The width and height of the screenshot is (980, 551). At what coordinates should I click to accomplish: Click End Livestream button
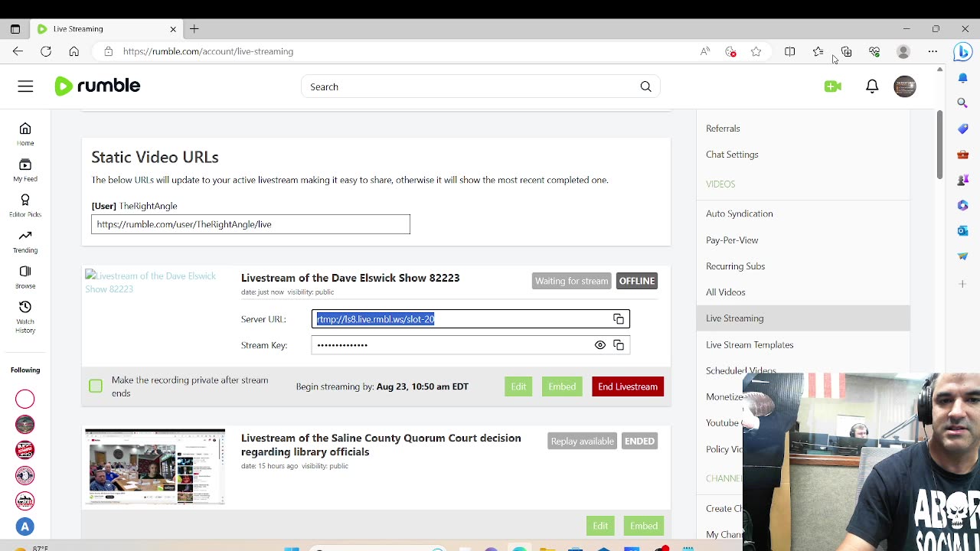pyautogui.click(x=628, y=386)
